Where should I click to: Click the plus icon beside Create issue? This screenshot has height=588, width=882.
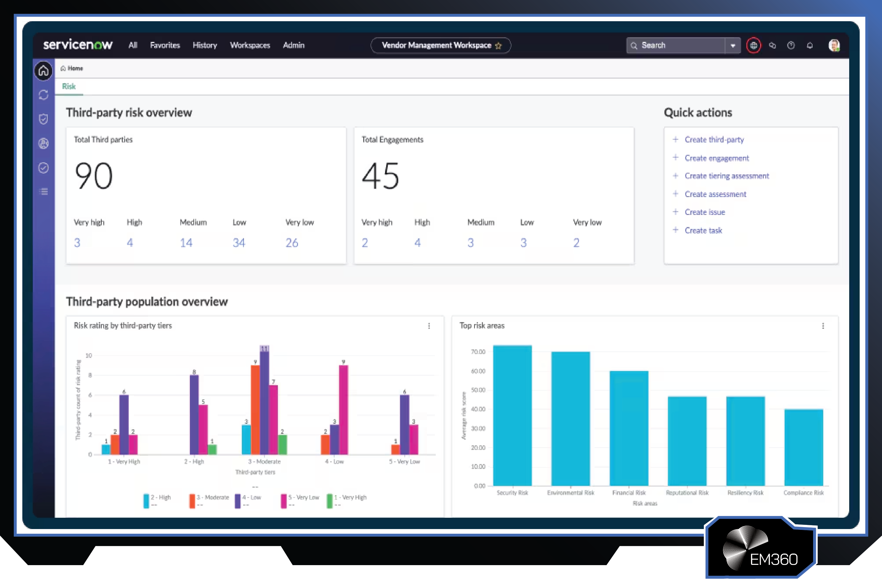coord(675,212)
